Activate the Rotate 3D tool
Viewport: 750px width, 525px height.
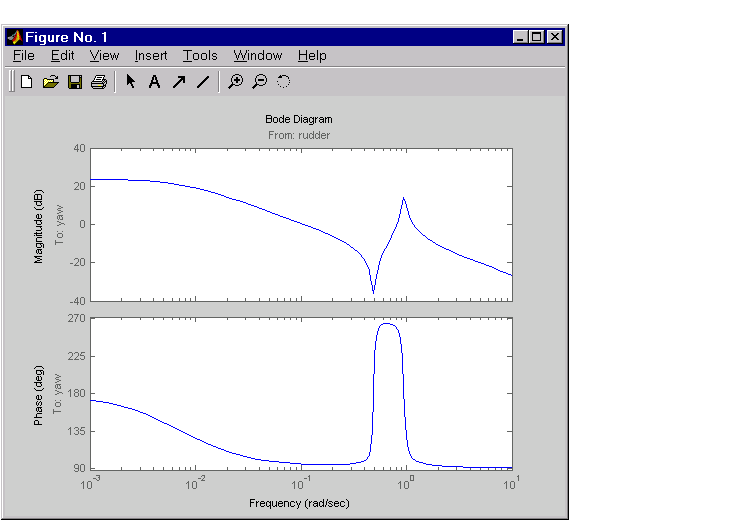[283, 82]
